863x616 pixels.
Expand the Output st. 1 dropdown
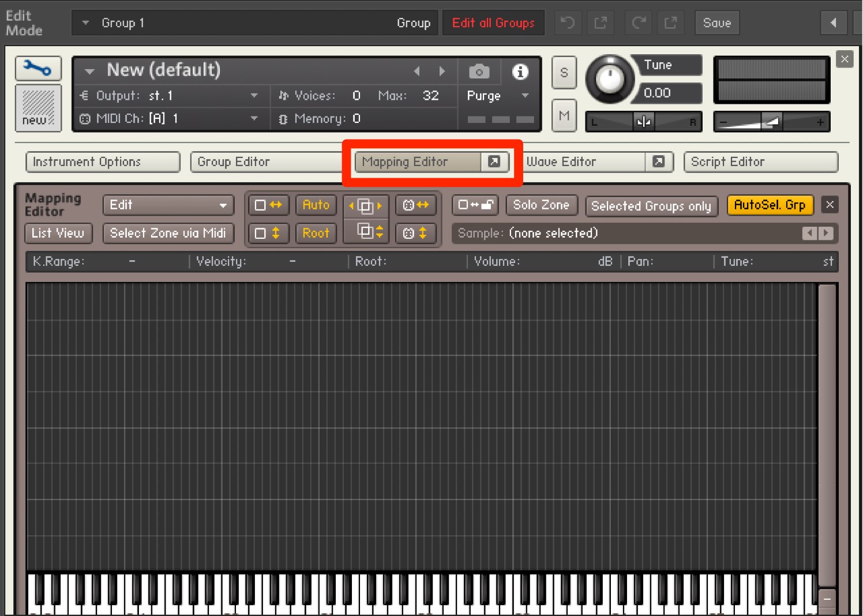[254, 96]
